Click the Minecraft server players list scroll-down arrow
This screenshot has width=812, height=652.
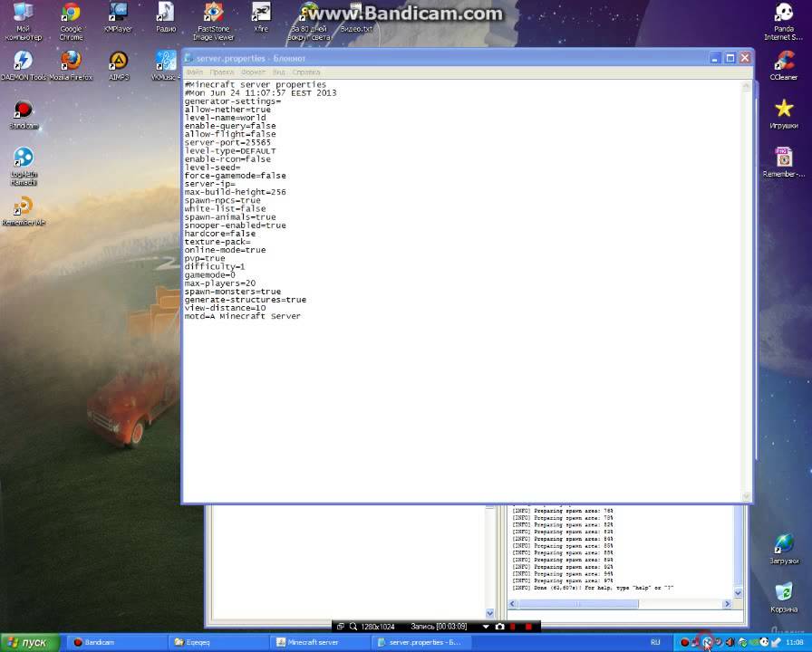coord(489,613)
